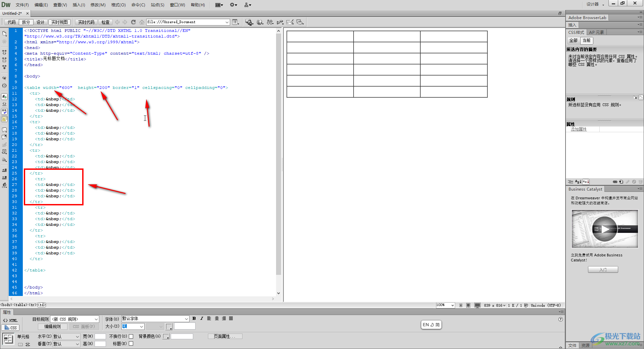Click the show only set properties icon
Image resolution: width=644 pixels, height=349 pixels.
pos(586,182)
